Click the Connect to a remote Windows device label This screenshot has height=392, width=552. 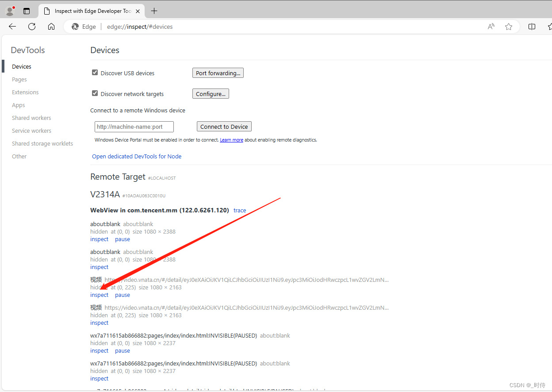[x=138, y=110]
